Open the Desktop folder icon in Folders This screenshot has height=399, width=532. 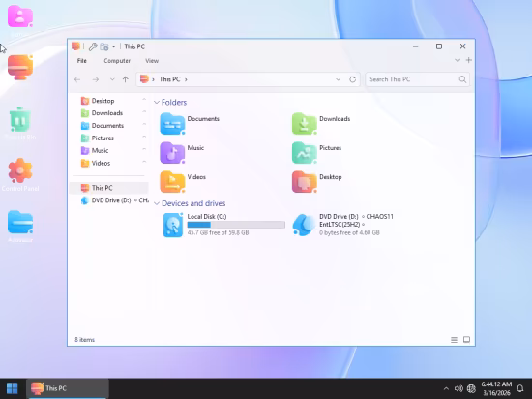(x=305, y=182)
